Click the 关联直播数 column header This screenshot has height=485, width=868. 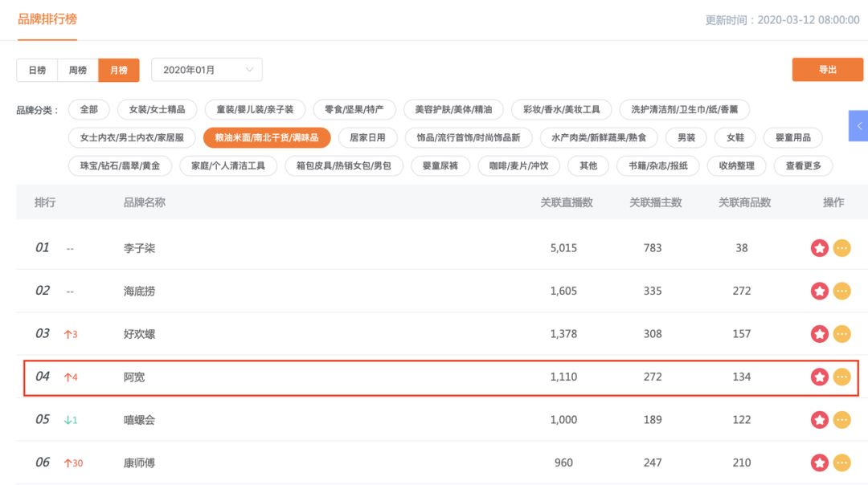(x=567, y=202)
